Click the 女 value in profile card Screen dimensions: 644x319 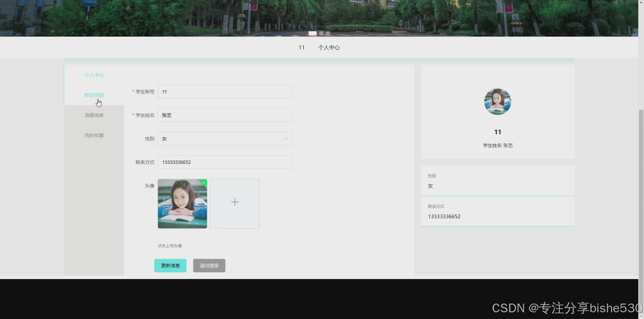pos(430,186)
